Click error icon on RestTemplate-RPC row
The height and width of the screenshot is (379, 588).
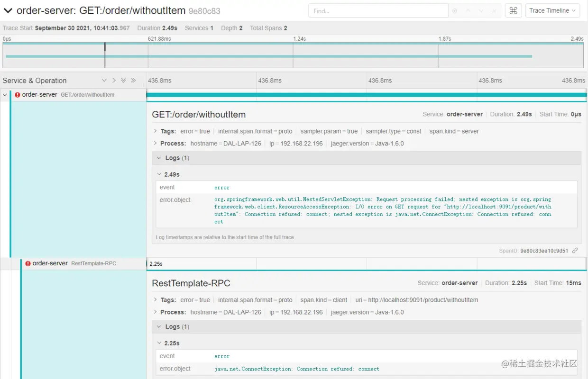pyautogui.click(x=28, y=263)
